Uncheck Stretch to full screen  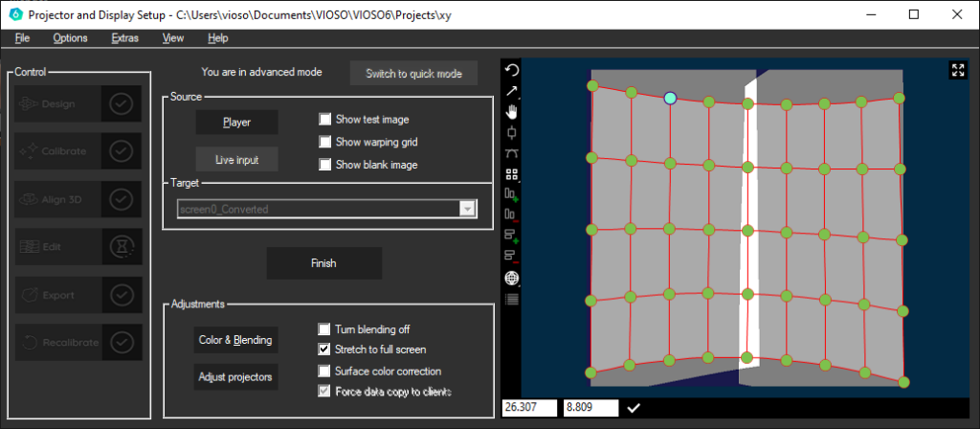pyautogui.click(x=326, y=350)
